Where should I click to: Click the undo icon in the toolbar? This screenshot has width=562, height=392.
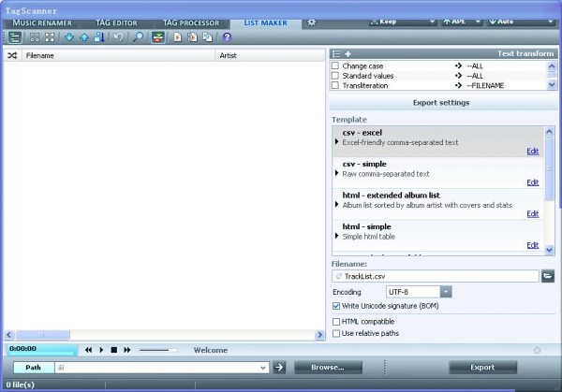coord(119,37)
